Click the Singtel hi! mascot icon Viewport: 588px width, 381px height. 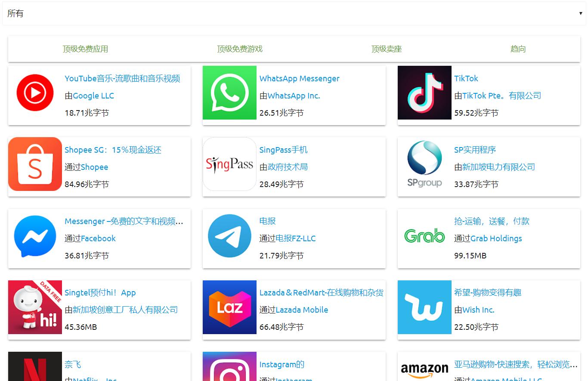tap(34, 307)
